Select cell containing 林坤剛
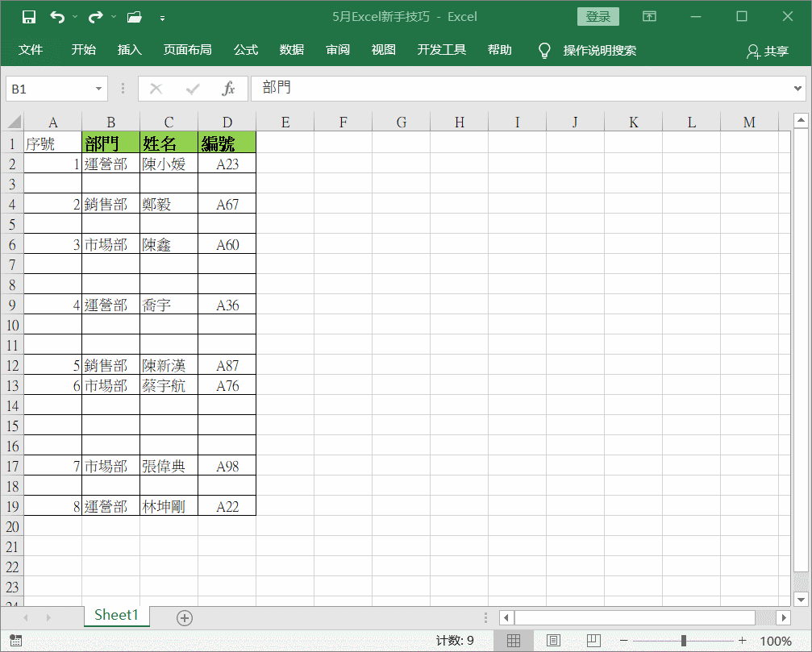Viewport: 812px width, 652px height. pyautogui.click(x=169, y=506)
